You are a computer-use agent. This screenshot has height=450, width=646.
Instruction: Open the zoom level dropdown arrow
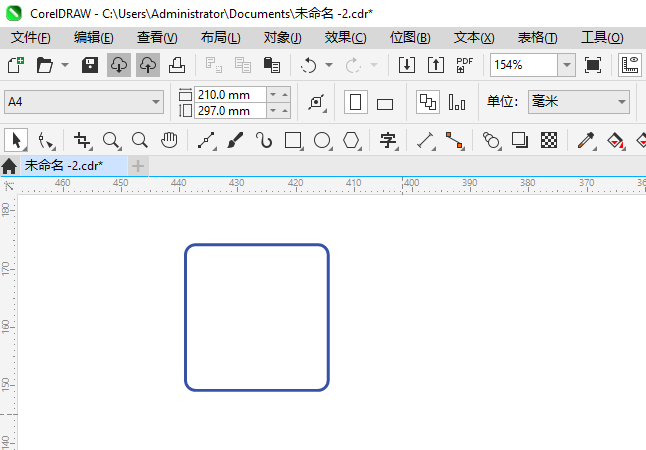click(567, 65)
